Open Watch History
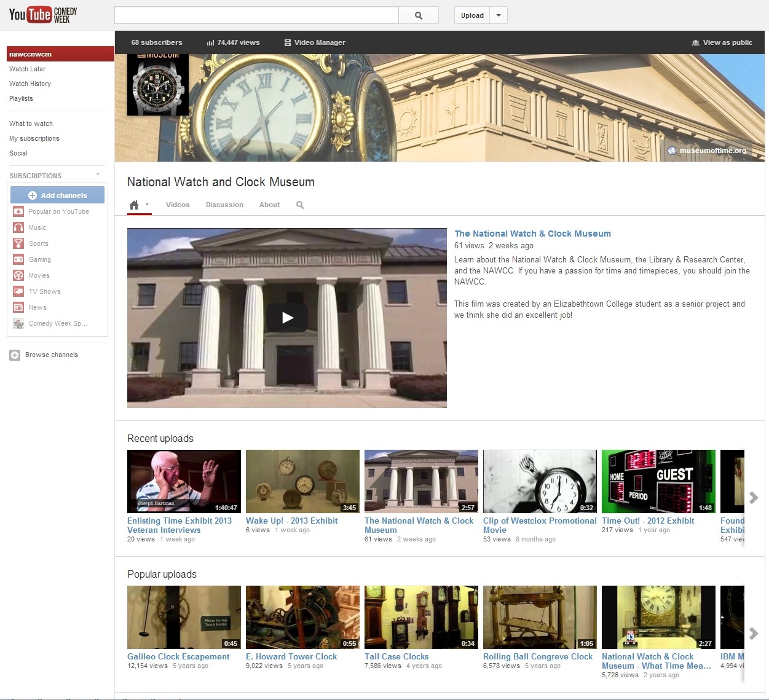 [30, 84]
